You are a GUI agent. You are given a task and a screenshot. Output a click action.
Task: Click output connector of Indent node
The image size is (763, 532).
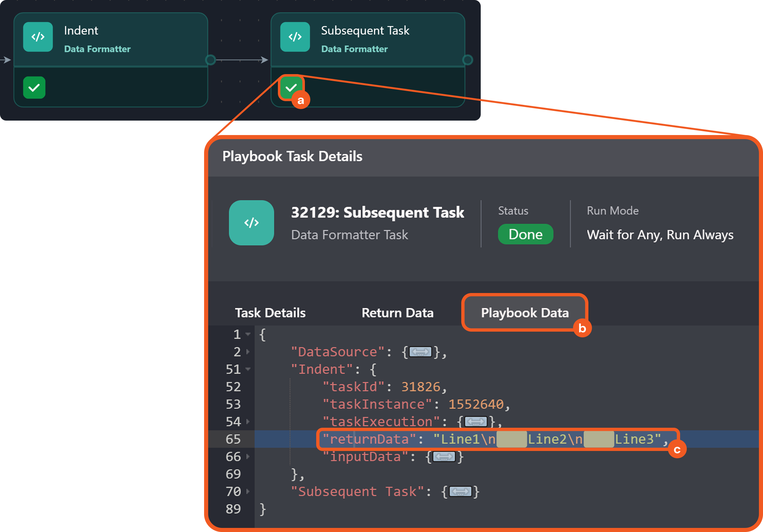210,60
